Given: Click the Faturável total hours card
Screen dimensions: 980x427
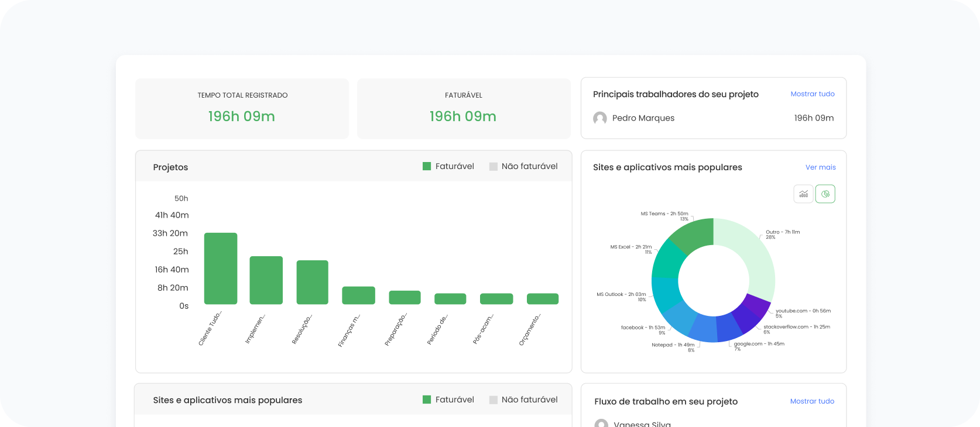Looking at the screenshot, I should (463, 109).
